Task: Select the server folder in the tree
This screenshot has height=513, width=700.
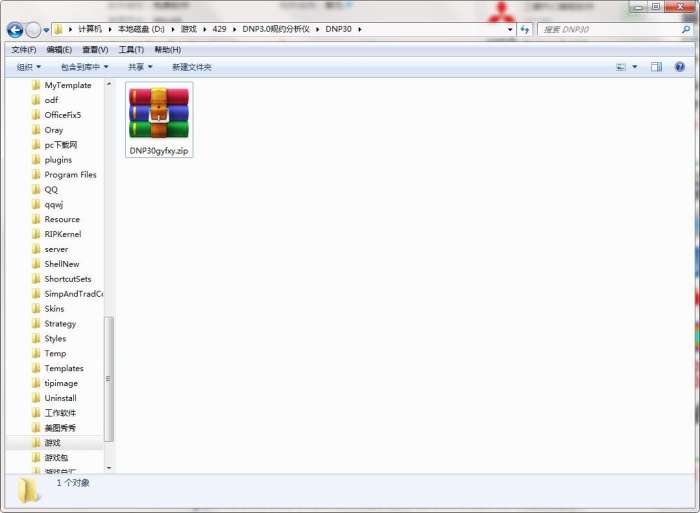Action: pyautogui.click(x=50, y=249)
